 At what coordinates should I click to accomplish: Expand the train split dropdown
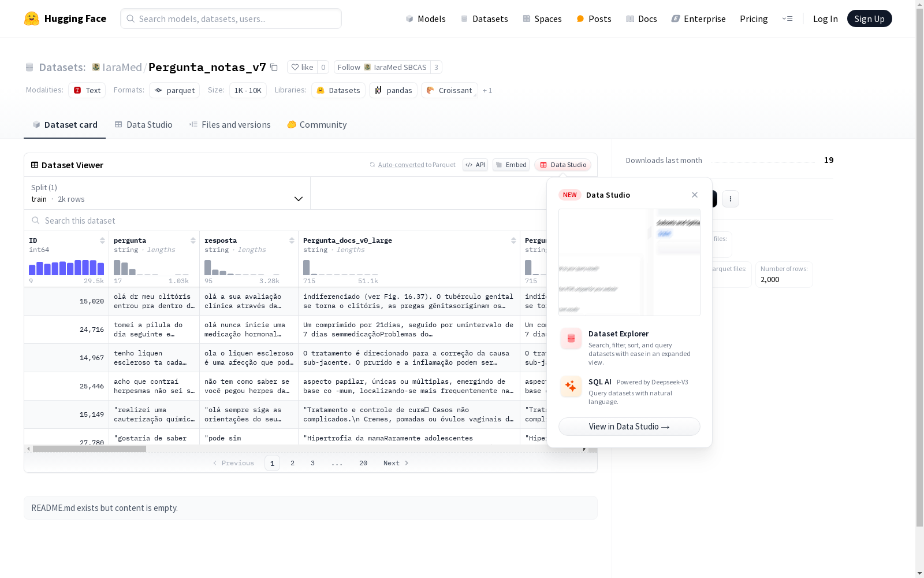[167, 193]
